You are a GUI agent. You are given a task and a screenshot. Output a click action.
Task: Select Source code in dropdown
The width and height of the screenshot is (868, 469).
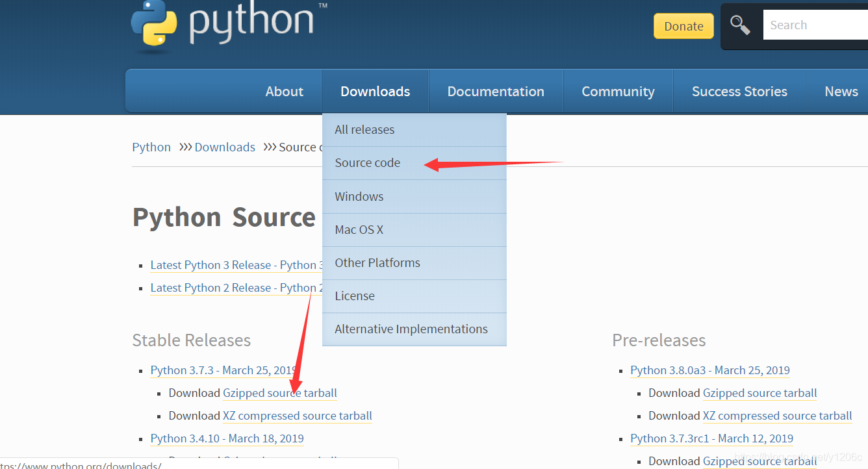coord(414,163)
